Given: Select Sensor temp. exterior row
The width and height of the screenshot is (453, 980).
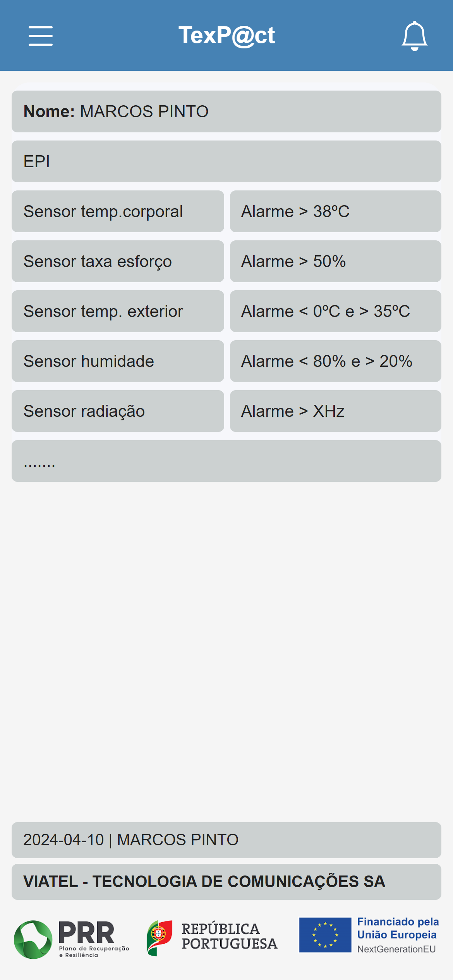Looking at the screenshot, I should click(x=118, y=311).
